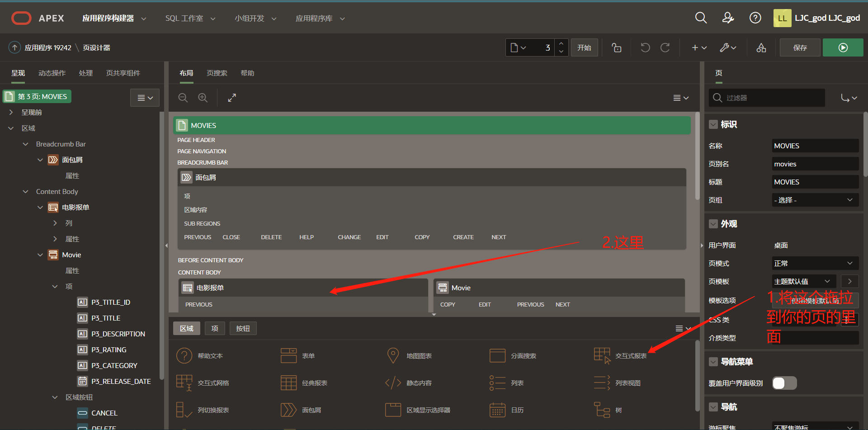Open the layout menu at the toolbar's right end
This screenshot has width=868, height=430.
pos(681,98)
